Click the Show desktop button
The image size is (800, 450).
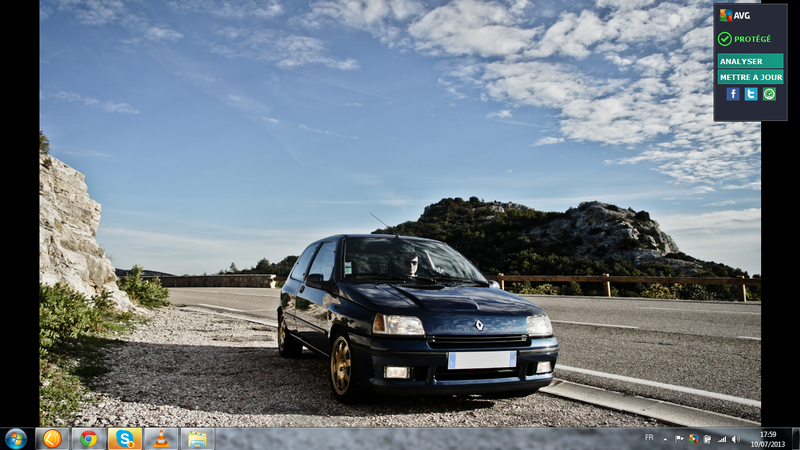click(x=796, y=439)
